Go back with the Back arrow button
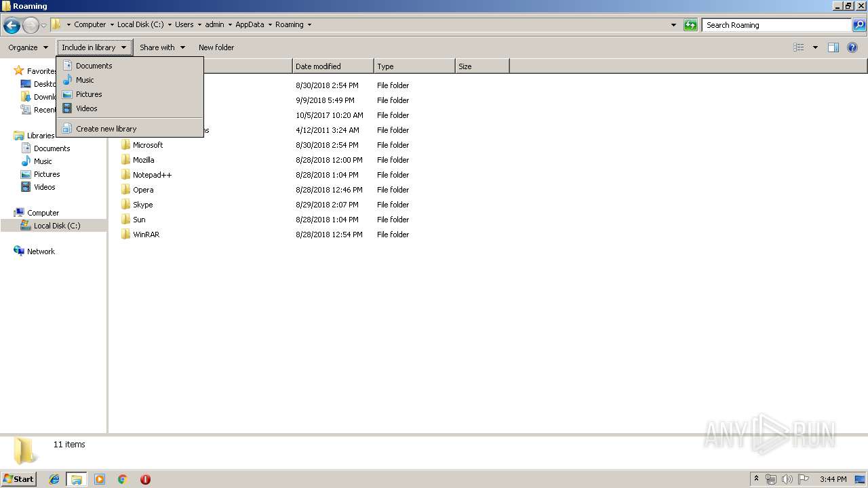 coord(12,25)
